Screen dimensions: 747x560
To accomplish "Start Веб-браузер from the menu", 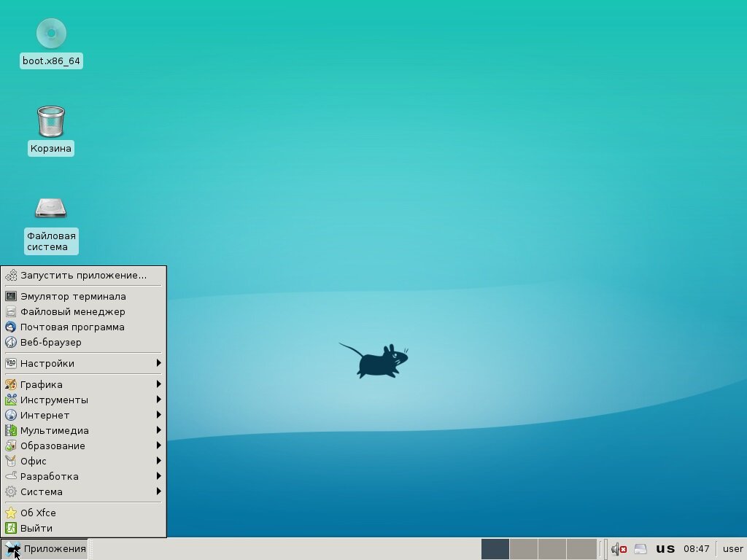I will pyautogui.click(x=83, y=343).
